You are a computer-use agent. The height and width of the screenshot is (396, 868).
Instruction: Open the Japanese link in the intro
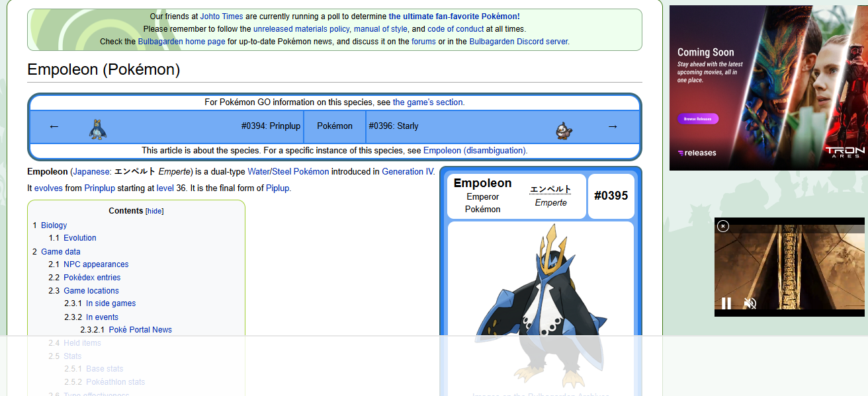click(91, 172)
